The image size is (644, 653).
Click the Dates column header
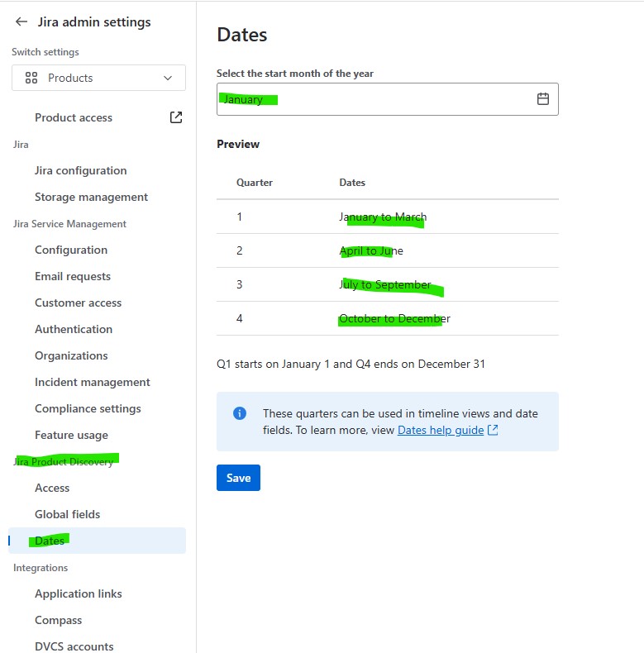(352, 183)
